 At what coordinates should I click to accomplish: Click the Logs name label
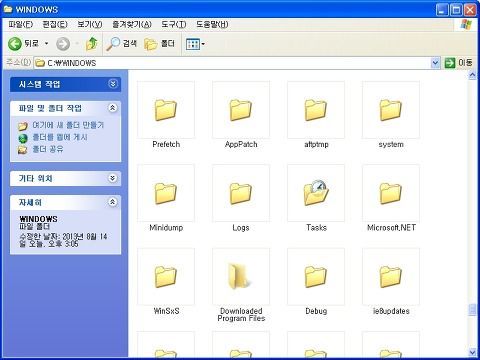[x=241, y=228]
